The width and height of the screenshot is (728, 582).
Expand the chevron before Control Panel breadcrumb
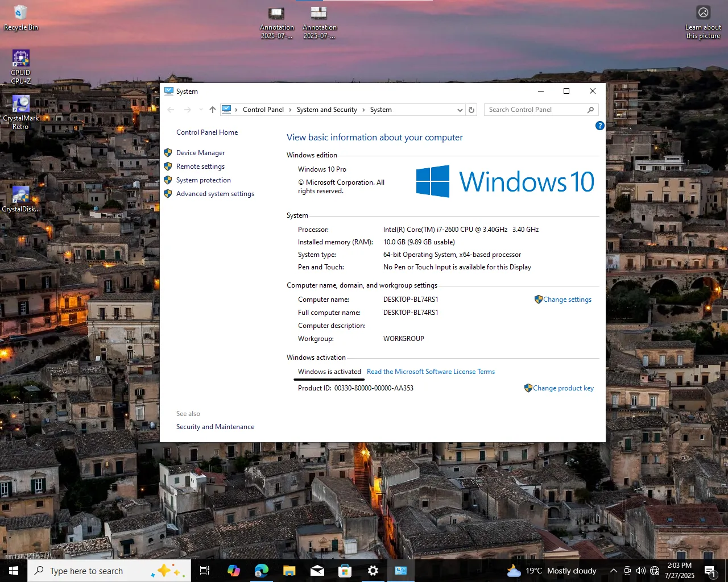[x=237, y=110]
